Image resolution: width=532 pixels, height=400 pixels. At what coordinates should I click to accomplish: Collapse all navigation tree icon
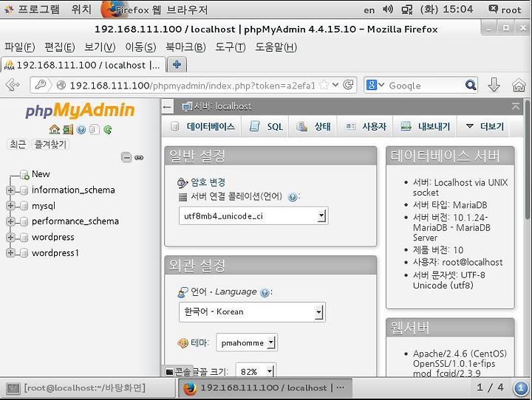pyautogui.click(x=126, y=157)
